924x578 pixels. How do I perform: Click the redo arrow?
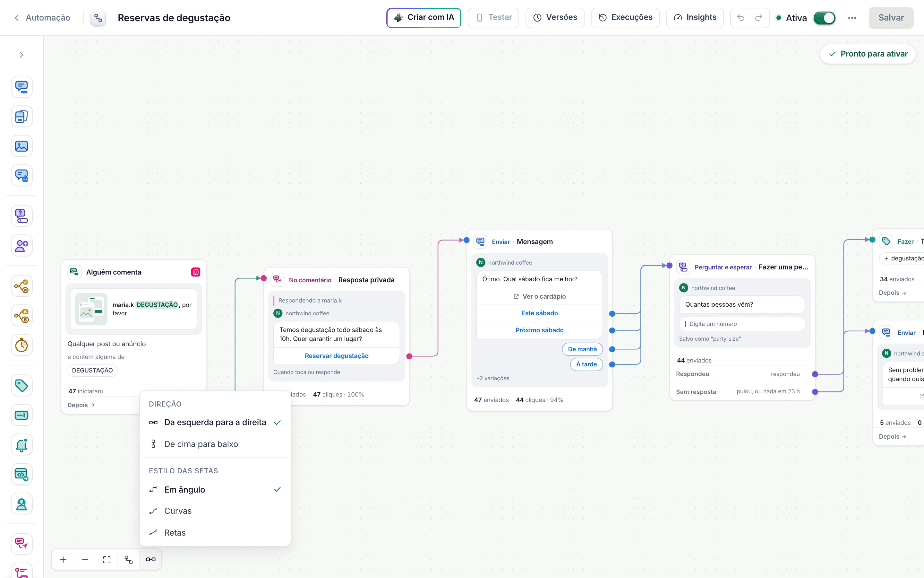tap(759, 18)
